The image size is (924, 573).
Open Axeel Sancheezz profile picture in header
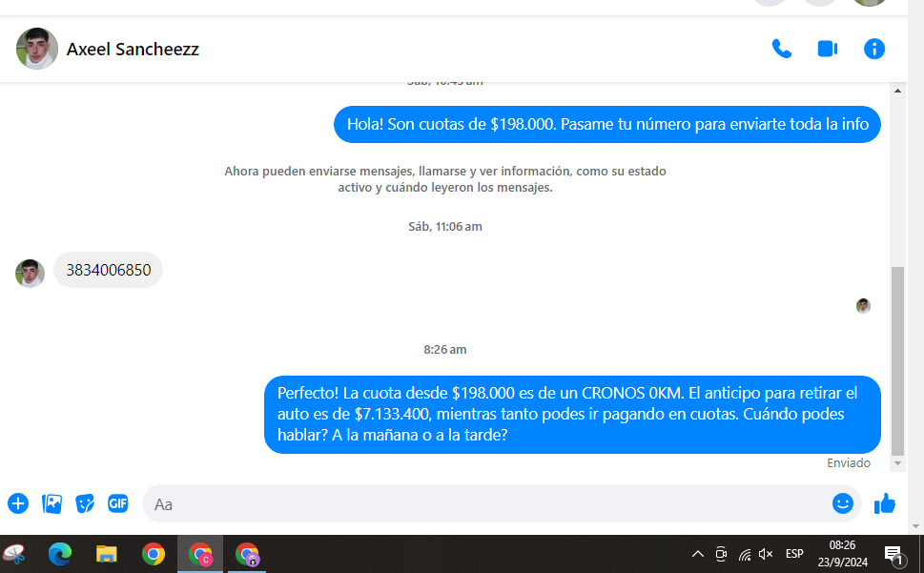tap(36, 49)
